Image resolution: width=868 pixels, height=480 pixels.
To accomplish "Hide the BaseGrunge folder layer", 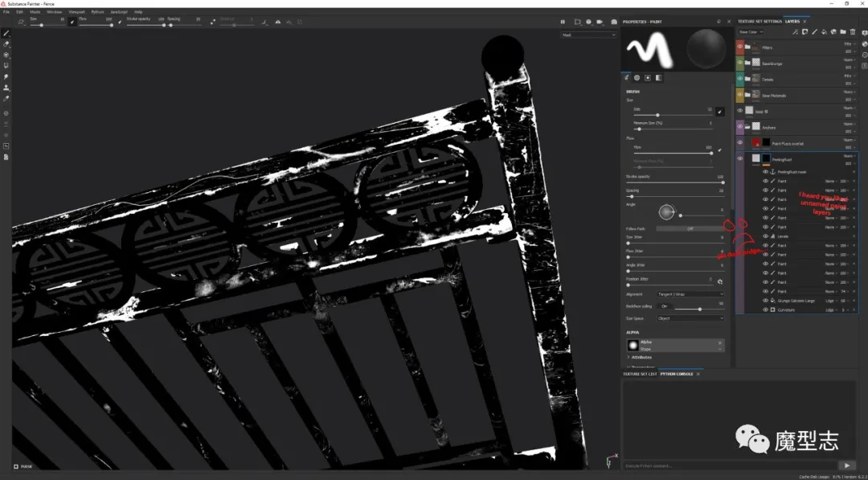I will click(740, 63).
